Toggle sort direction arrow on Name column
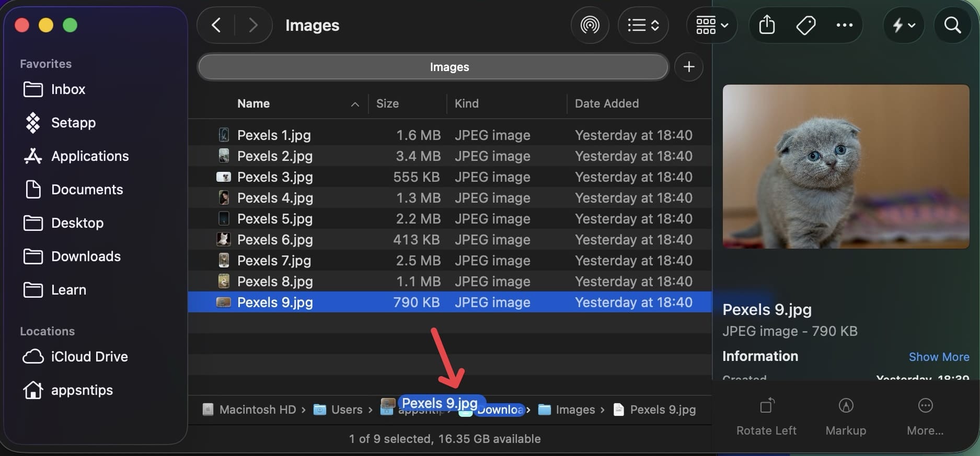980x456 pixels. coord(355,104)
